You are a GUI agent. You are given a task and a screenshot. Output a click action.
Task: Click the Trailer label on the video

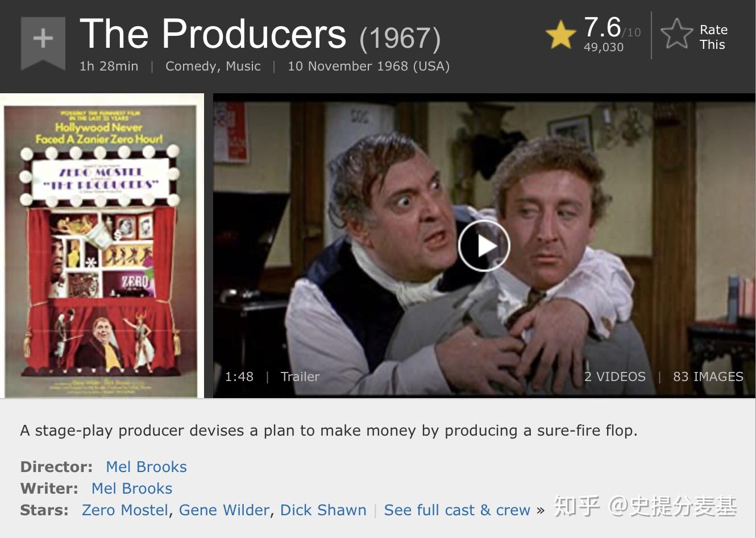click(x=300, y=376)
